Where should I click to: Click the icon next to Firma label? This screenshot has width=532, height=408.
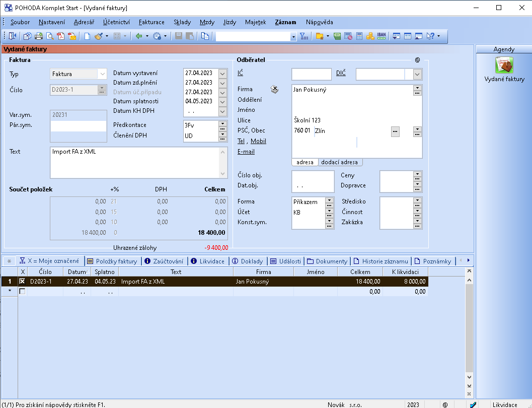click(274, 89)
